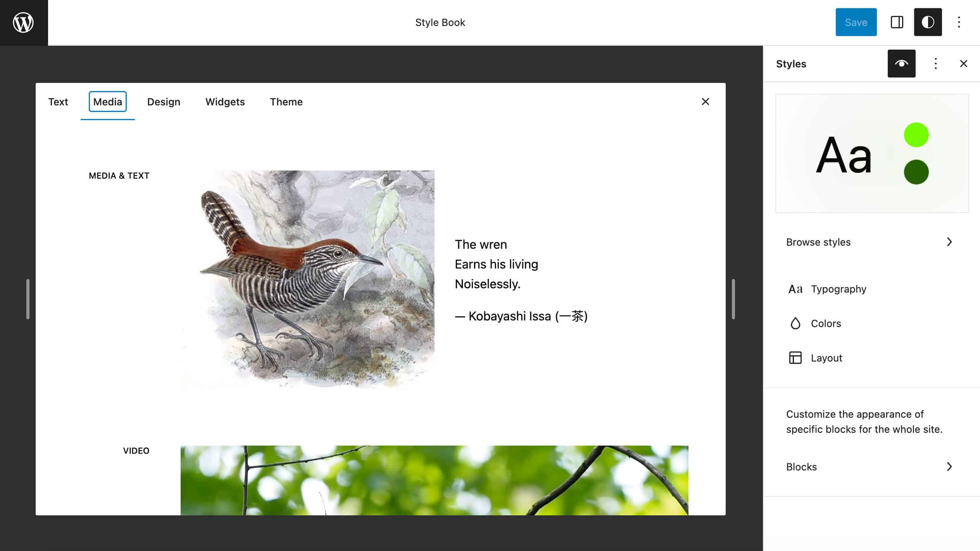The image size is (980, 551).
Task: Click the Layout settings icon
Action: click(795, 357)
